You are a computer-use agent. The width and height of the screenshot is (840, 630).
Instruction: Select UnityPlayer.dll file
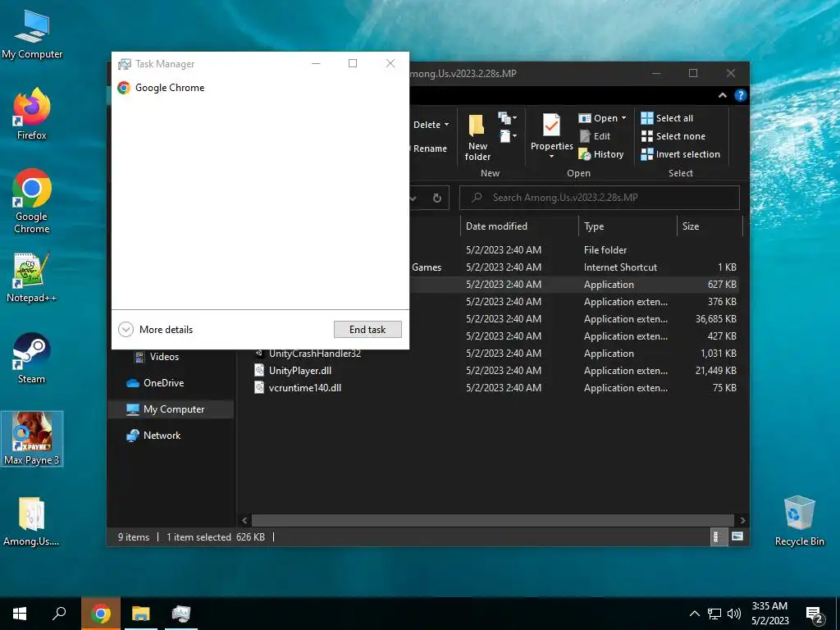tap(300, 371)
